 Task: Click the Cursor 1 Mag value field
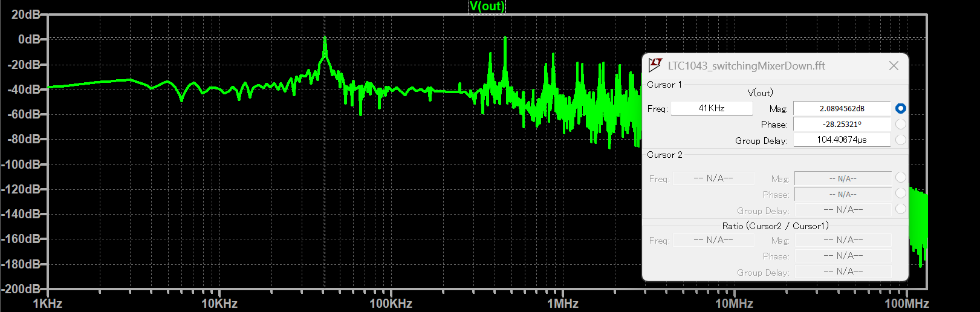842,108
